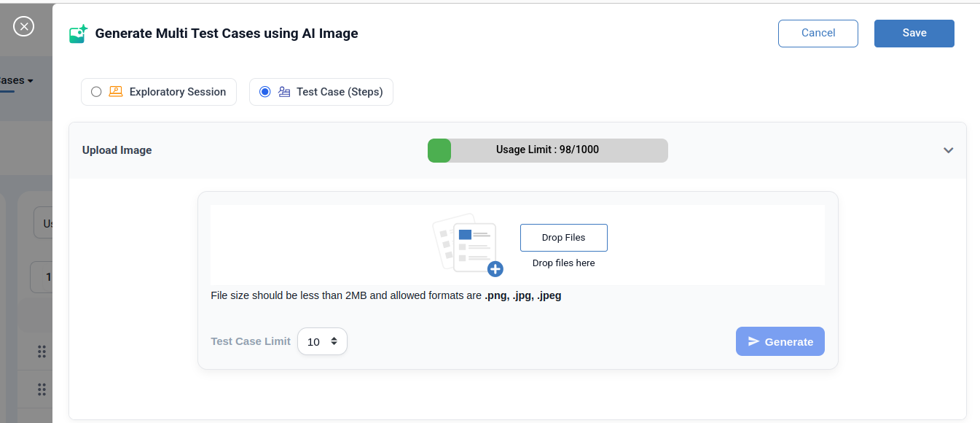Viewport: 980px width, 423px height.
Task: Click the Generate button
Action: [x=780, y=341]
